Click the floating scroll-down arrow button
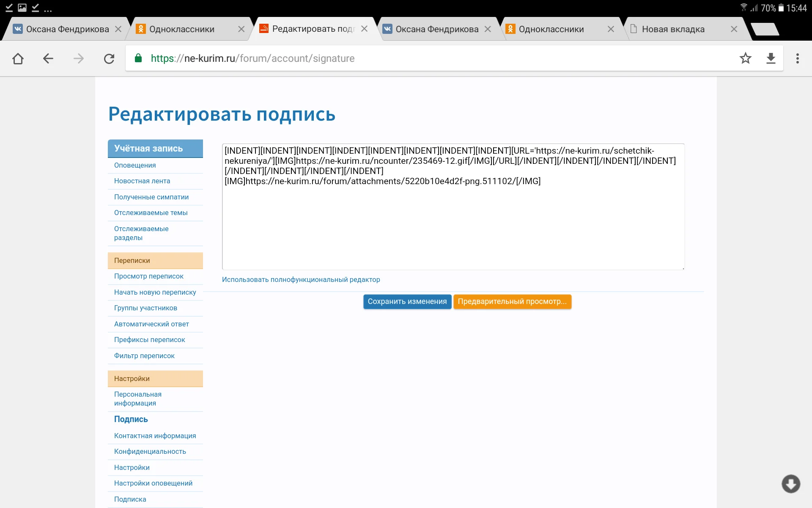 pyautogui.click(x=792, y=484)
